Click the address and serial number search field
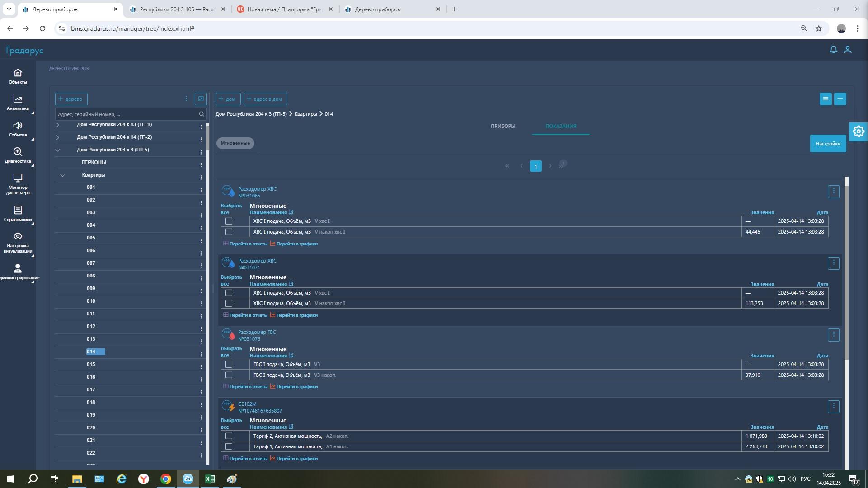Image resolution: width=868 pixels, height=488 pixels. click(x=127, y=114)
